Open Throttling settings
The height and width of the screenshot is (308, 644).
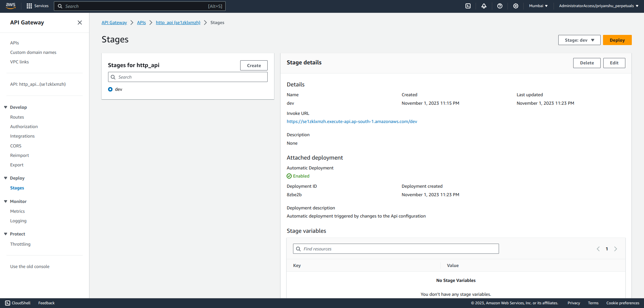click(x=20, y=244)
